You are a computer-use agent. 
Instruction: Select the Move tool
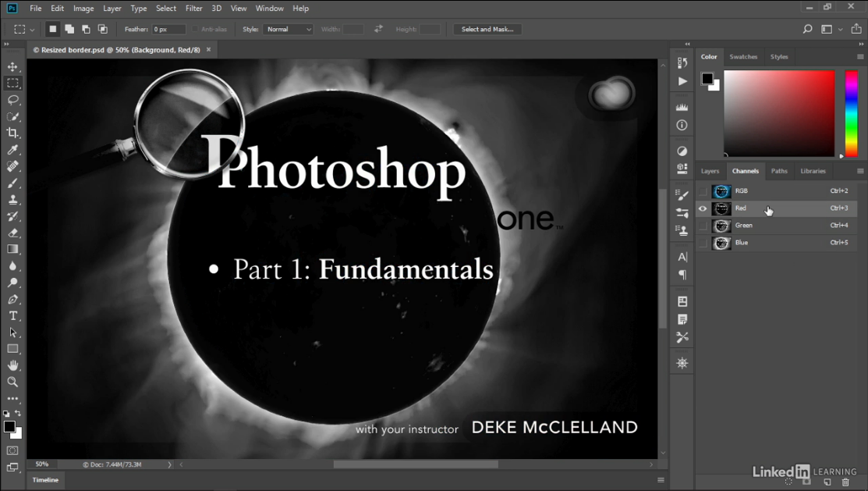(12, 66)
